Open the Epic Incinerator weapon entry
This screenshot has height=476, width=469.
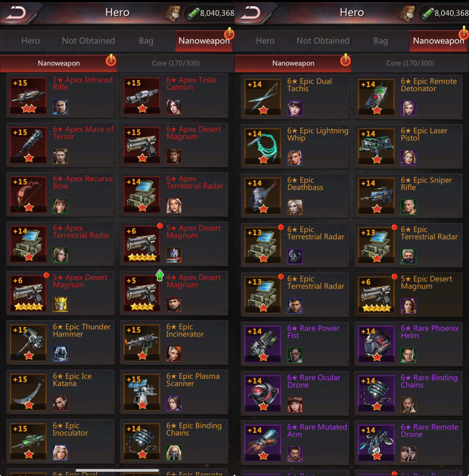tap(174, 342)
